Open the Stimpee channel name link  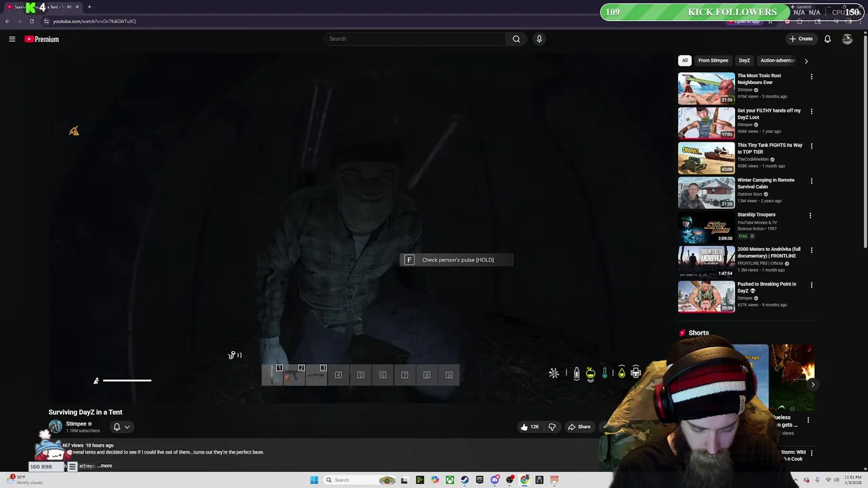76,424
